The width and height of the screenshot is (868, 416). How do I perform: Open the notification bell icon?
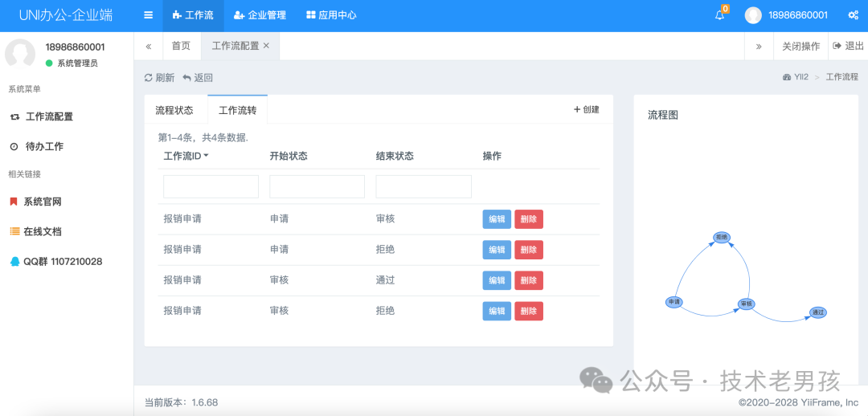point(719,15)
